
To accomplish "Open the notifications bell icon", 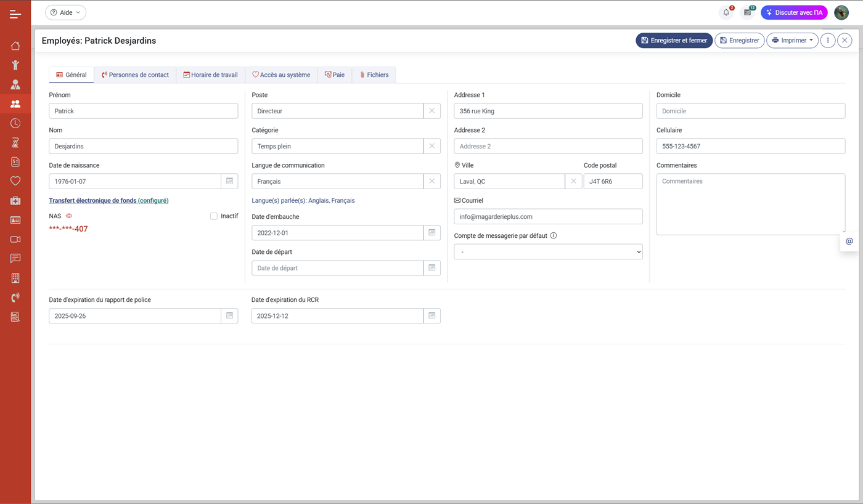I will [x=726, y=12].
